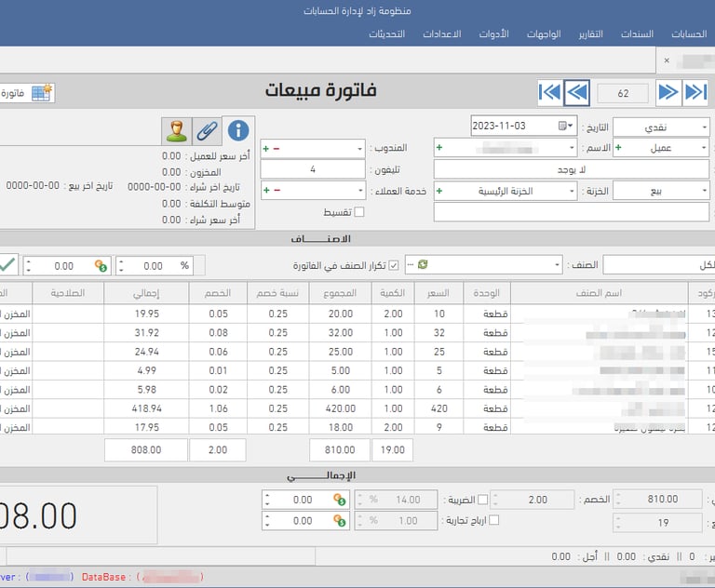
Task: Remove customer service entry with red minus
Action: pos(277,191)
